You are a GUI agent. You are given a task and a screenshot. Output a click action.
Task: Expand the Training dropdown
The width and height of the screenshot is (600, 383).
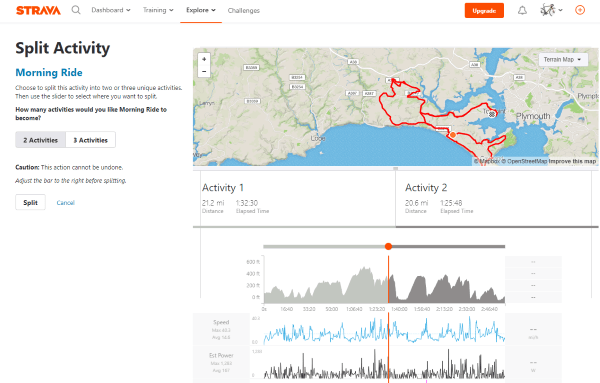point(158,10)
